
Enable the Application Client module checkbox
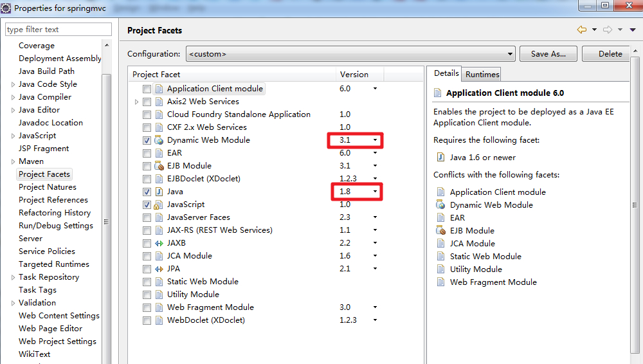[147, 89]
